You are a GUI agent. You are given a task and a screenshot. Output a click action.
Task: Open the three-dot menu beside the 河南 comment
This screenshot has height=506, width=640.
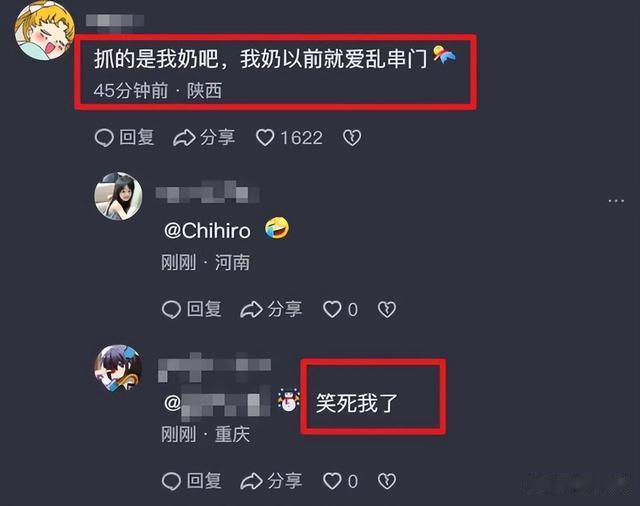[x=616, y=201]
